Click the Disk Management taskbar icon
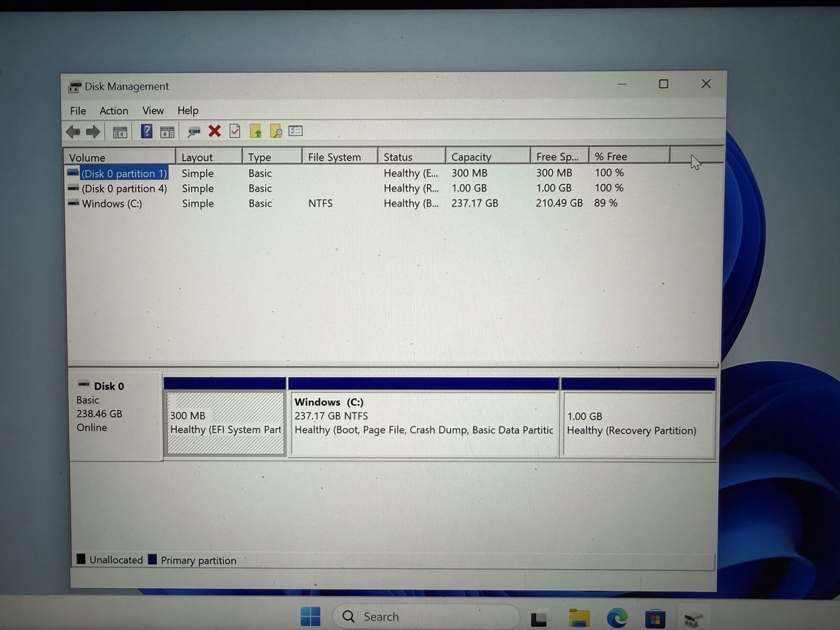The image size is (840, 630). 693,619
